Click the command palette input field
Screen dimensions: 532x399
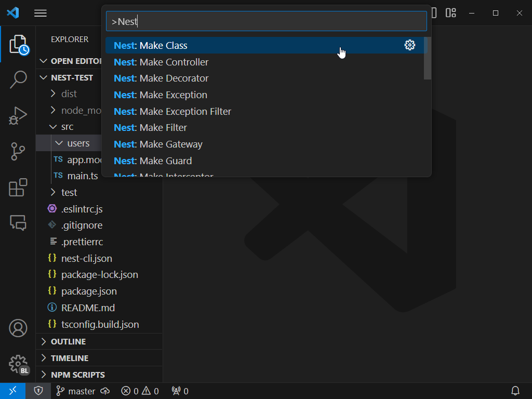(267, 21)
